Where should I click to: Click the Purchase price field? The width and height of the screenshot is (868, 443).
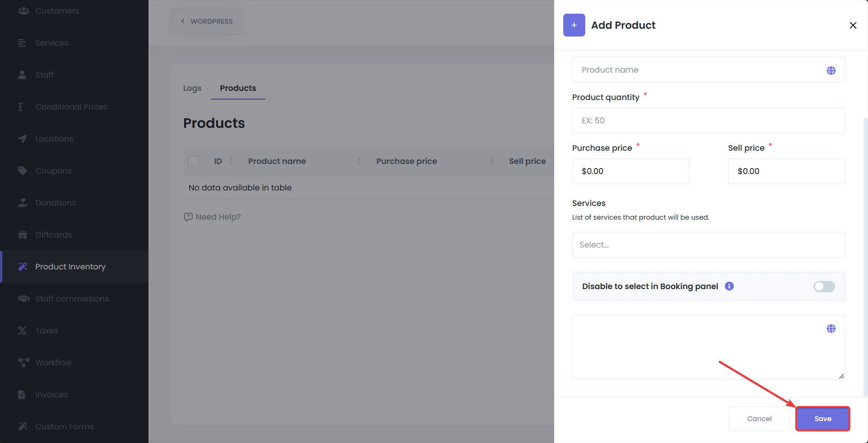pyautogui.click(x=630, y=171)
